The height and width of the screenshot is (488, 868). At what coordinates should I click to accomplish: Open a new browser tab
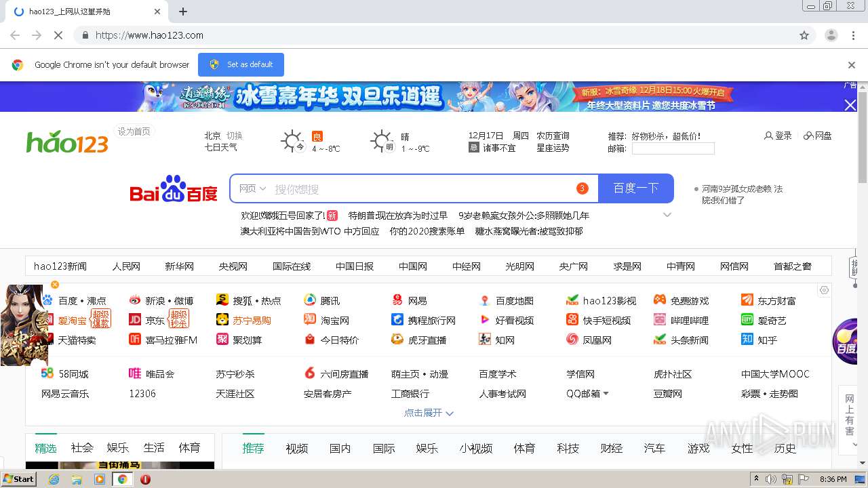[x=183, y=12]
